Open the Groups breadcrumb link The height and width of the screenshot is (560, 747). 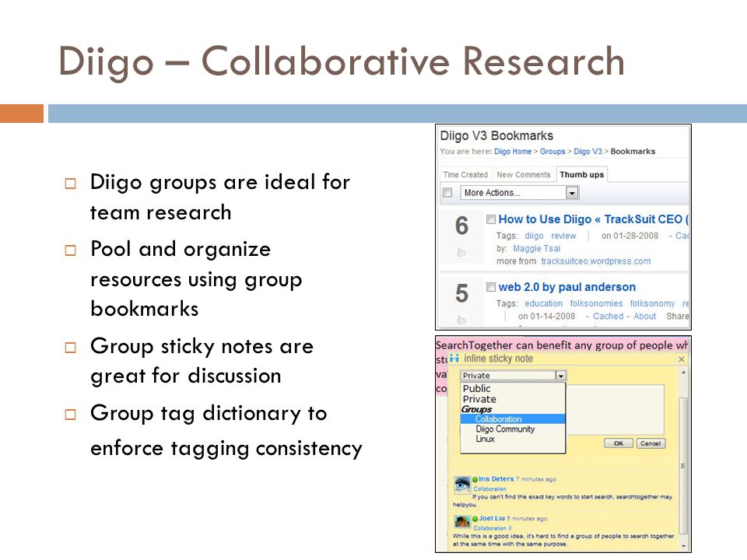552,152
